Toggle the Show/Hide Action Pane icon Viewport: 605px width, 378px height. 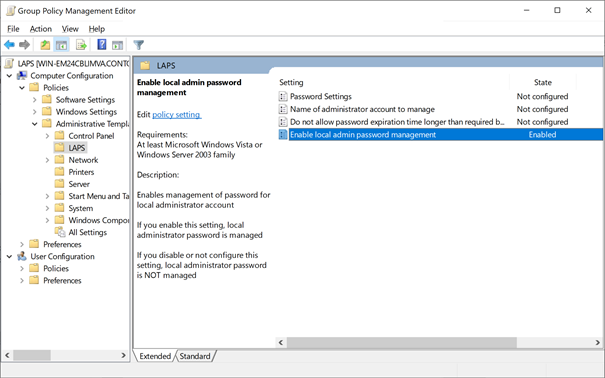click(117, 45)
